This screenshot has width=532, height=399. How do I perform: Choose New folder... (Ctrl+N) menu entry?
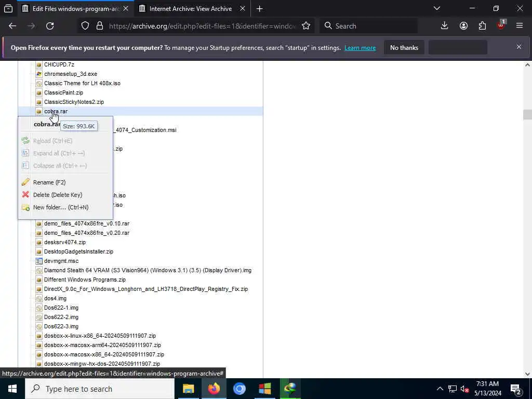point(61,207)
